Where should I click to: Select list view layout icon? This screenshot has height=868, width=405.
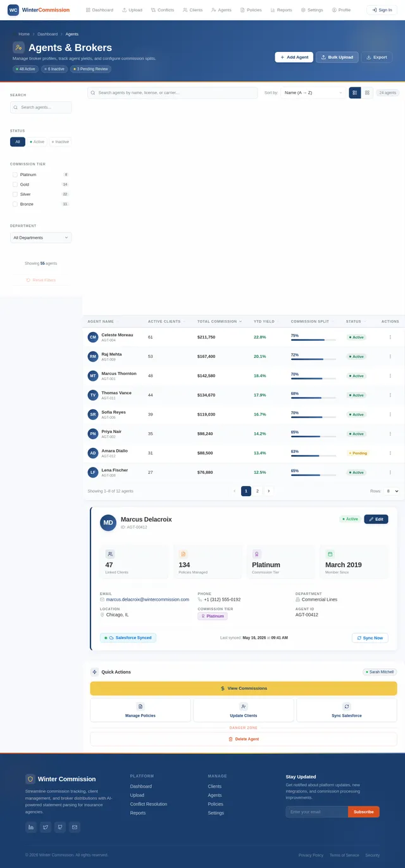355,93
